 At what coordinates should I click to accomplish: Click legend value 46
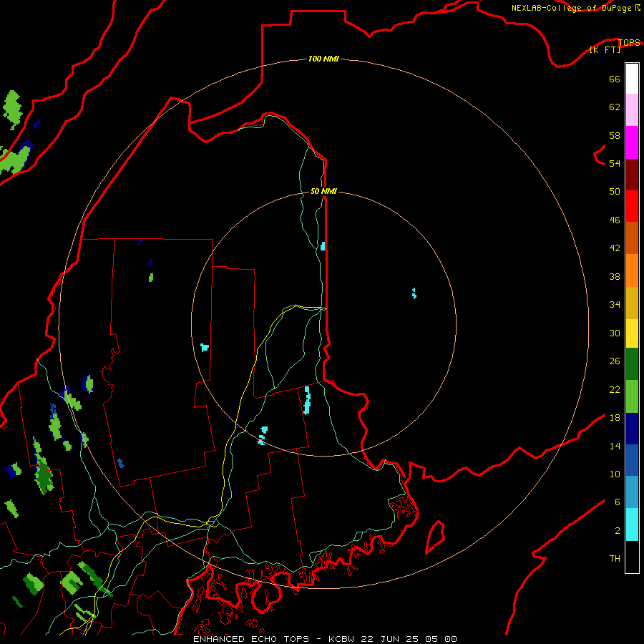point(615,220)
